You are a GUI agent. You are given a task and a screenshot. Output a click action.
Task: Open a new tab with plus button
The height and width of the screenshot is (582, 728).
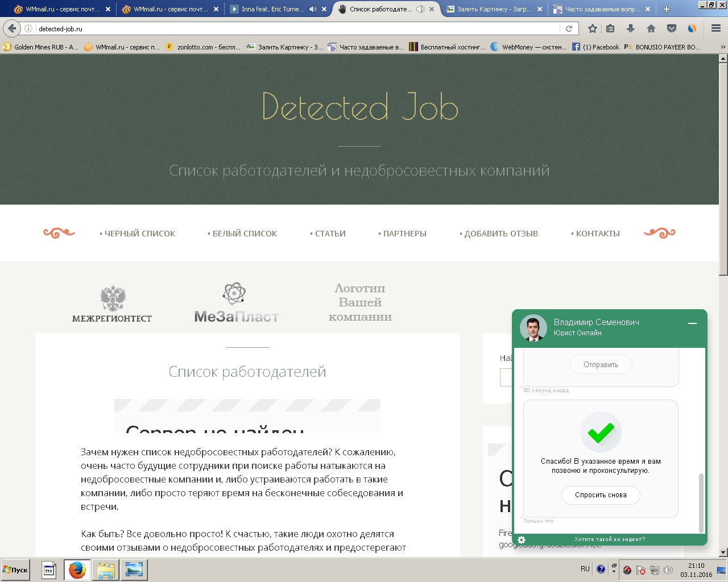click(x=667, y=9)
